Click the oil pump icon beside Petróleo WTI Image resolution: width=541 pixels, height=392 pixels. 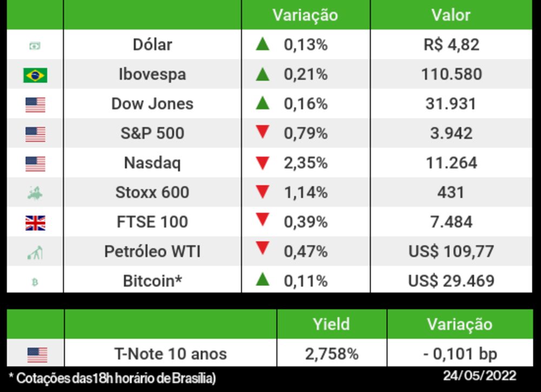point(35,253)
